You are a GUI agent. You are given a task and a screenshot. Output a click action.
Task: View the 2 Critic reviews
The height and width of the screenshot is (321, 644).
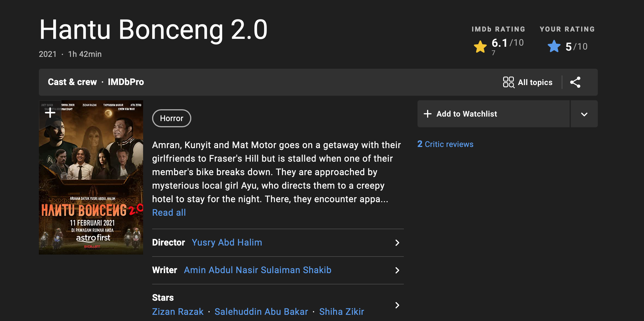click(x=445, y=144)
